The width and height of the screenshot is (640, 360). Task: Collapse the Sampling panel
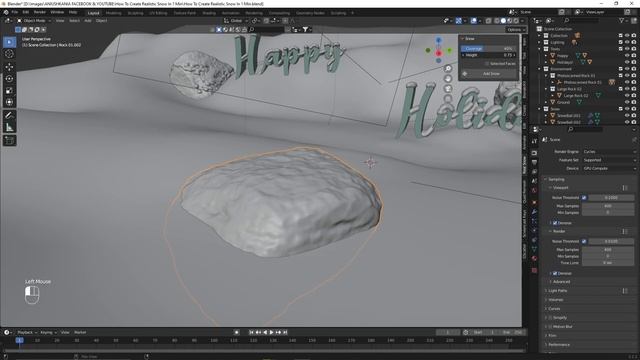pyautogui.click(x=556, y=179)
